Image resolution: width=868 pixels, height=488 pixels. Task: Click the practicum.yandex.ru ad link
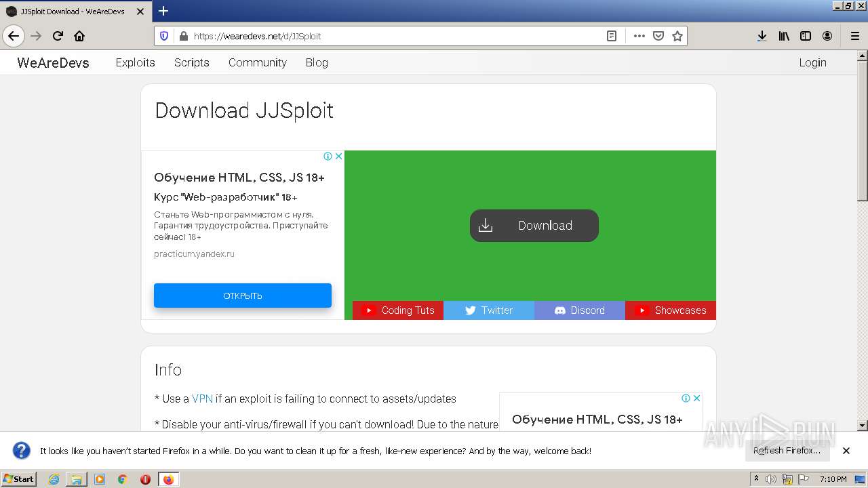pos(194,253)
